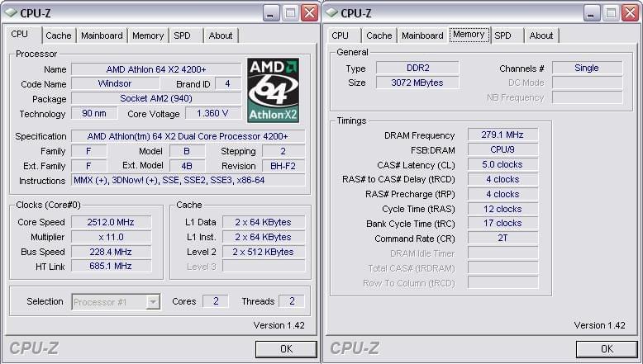The image size is (643, 364).
Task: Click the AMD Athlon 64 X2 logo
Action: point(273,90)
